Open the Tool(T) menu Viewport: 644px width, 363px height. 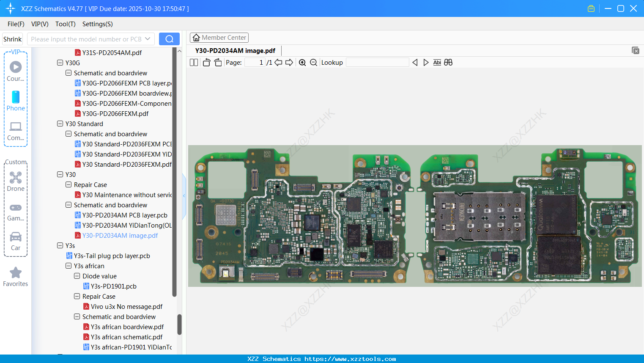coord(65,24)
